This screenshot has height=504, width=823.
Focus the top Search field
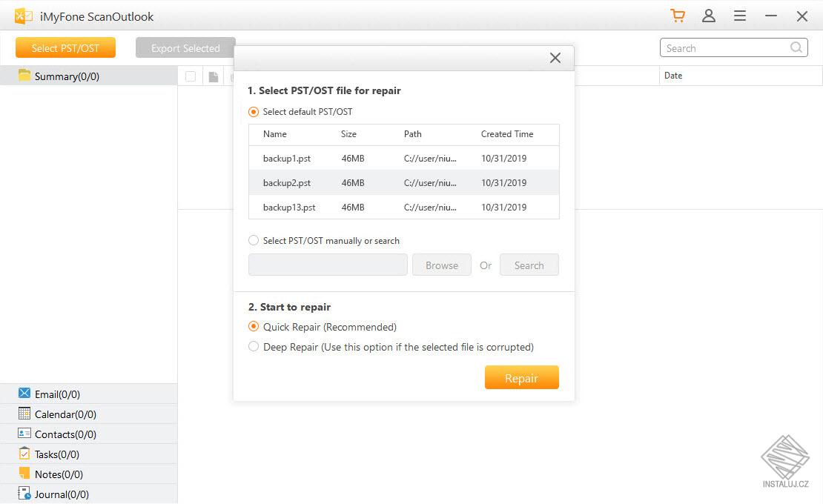733,47
